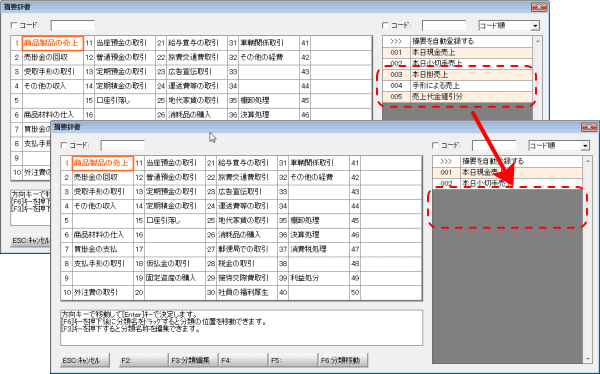Click the >>> 摘要を自動登録する row in front dialog
Screen dimensions: 600x374
pyautogui.click(x=507, y=161)
